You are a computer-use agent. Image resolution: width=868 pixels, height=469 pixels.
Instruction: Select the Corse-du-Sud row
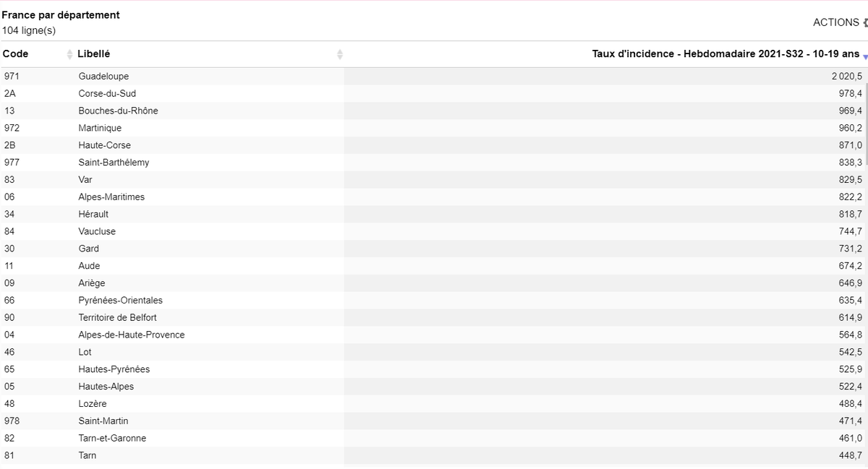point(433,93)
